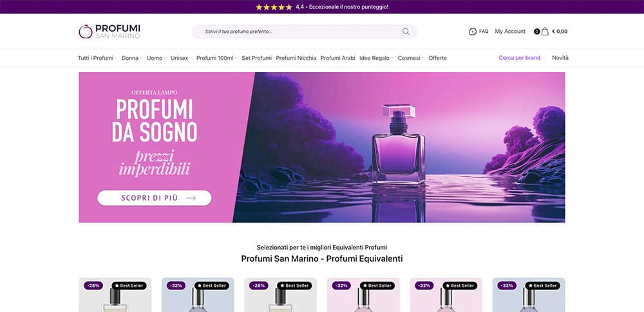644x312 pixels.
Task: Expand the Tutti i Profumi dropdown
Action: tap(97, 58)
